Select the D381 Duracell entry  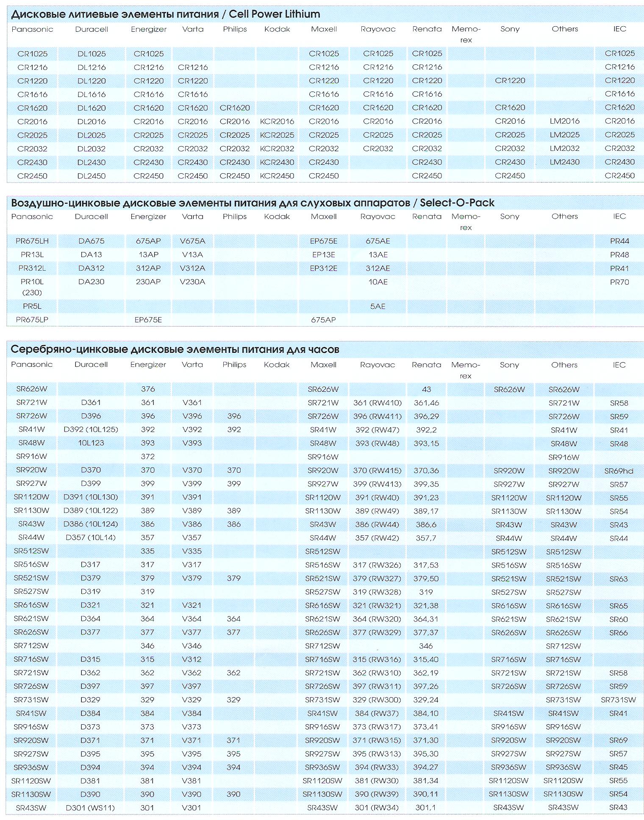[91, 781]
